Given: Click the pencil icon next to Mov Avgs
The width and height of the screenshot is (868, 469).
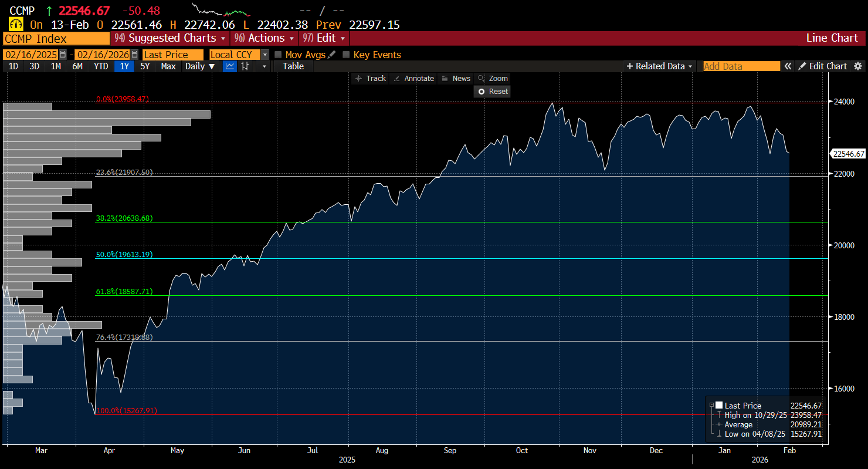Looking at the screenshot, I should click(332, 55).
